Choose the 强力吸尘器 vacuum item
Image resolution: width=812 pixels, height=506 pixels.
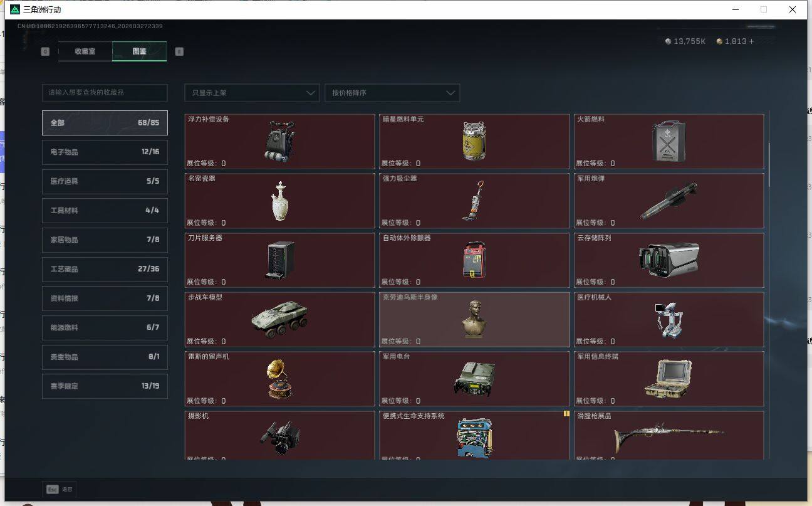point(474,201)
